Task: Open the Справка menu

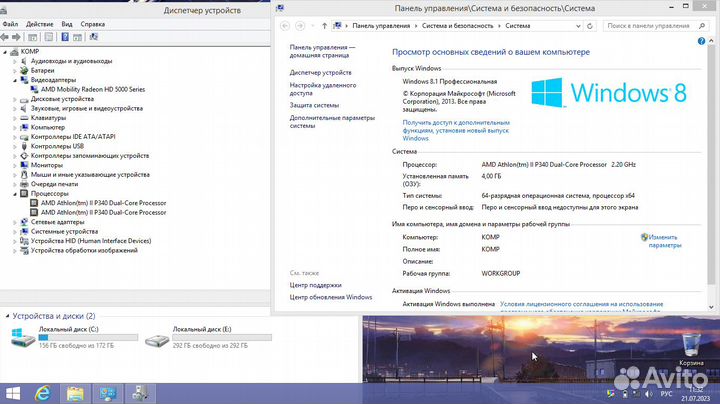Action: 92,24
